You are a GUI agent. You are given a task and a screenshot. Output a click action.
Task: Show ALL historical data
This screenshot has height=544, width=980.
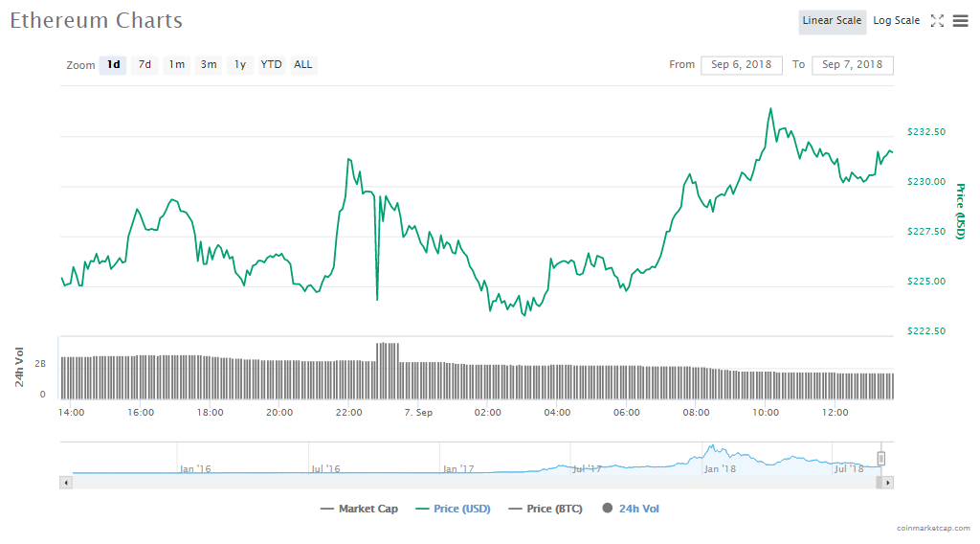point(302,65)
